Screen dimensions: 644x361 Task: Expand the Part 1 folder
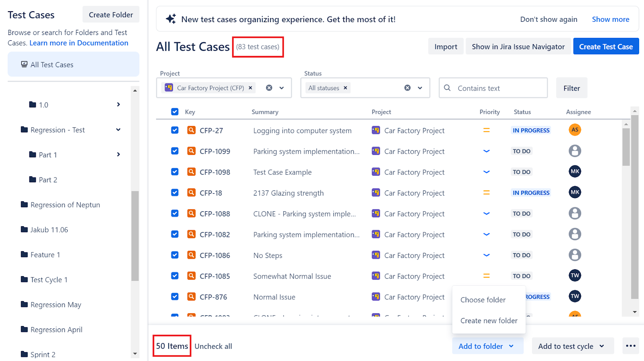click(118, 155)
